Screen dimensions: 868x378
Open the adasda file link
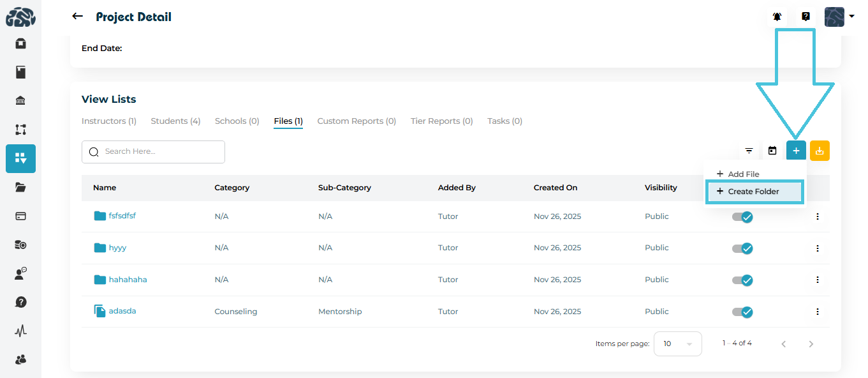point(122,311)
